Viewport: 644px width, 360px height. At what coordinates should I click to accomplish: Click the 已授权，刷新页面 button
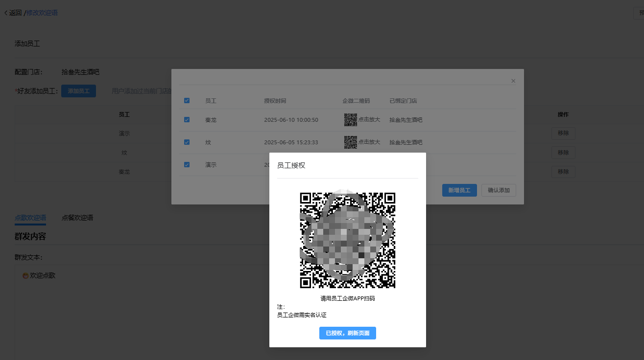pos(348,333)
